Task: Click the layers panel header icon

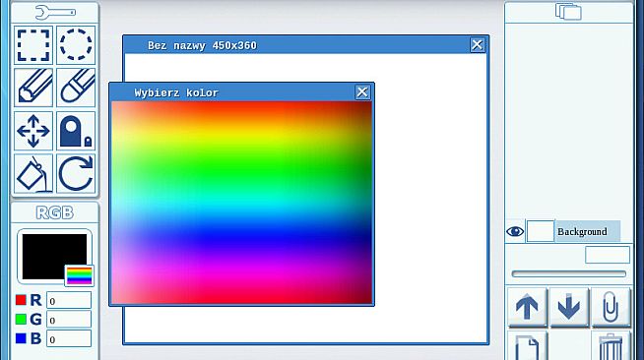Action: click(x=569, y=12)
